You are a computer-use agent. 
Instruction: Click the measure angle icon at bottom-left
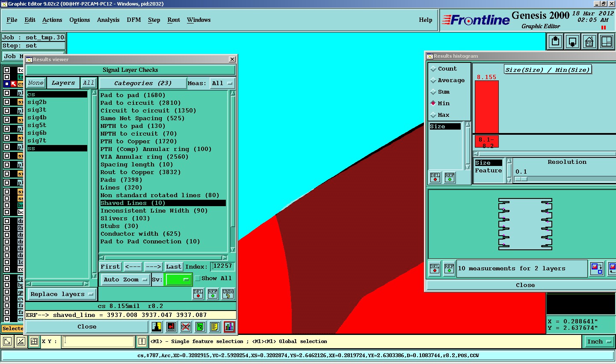[21, 341]
